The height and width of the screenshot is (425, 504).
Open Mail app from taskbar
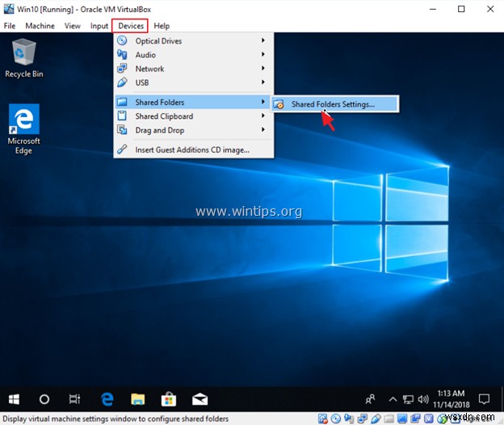pos(199,399)
